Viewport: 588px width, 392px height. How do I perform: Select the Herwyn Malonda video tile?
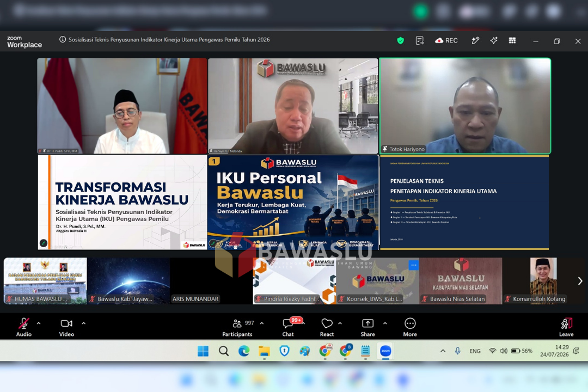pyautogui.click(x=293, y=106)
